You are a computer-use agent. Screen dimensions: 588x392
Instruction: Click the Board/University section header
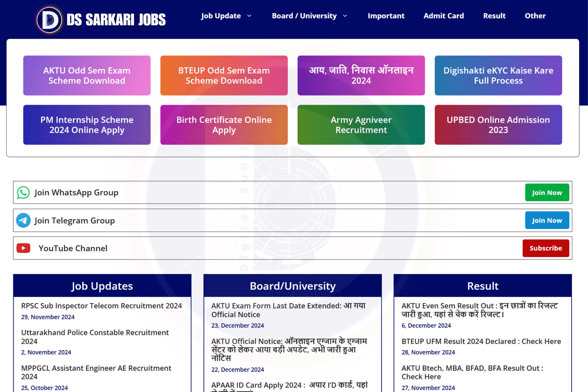pyautogui.click(x=293, y=286)
